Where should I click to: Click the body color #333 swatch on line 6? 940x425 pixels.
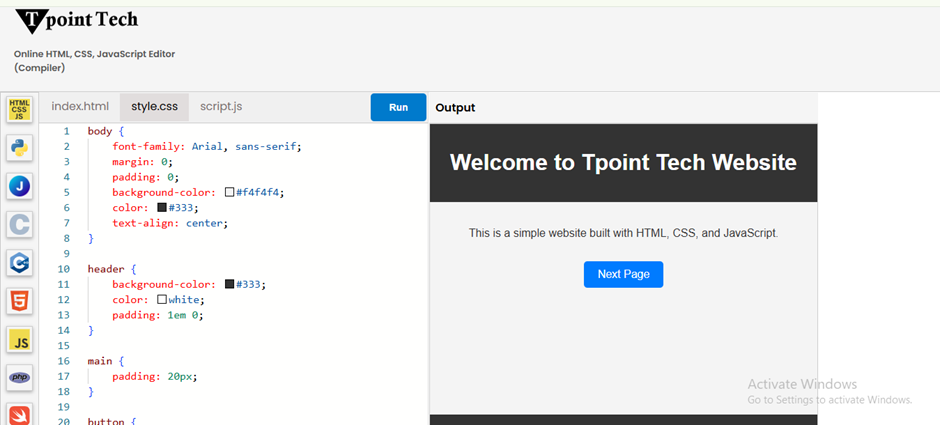click(161, 207)
